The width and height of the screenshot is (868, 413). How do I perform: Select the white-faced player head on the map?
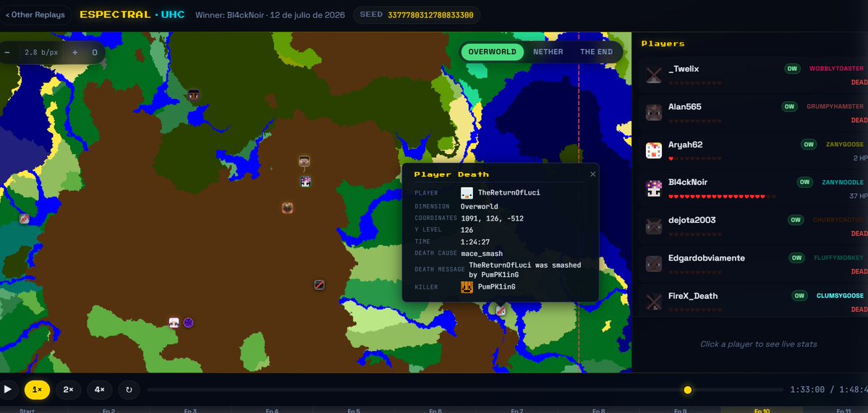coord(174,323)
